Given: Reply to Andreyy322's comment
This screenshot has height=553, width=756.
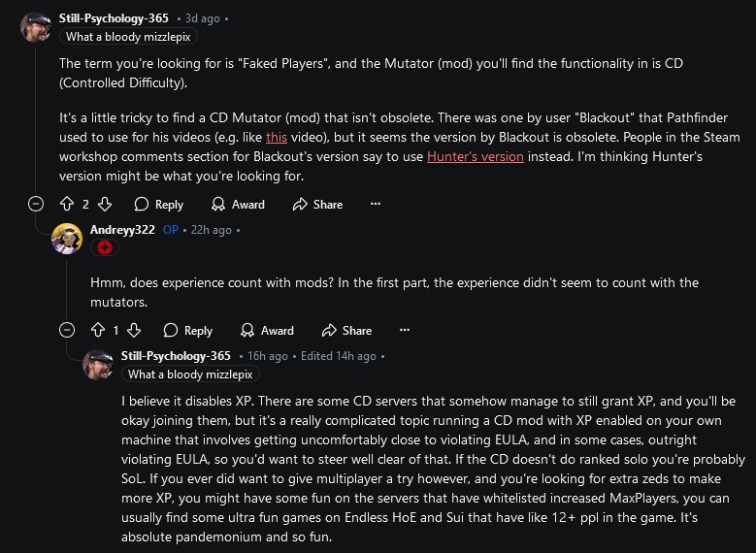Looking at the screenshot, I should coord(188,330).
